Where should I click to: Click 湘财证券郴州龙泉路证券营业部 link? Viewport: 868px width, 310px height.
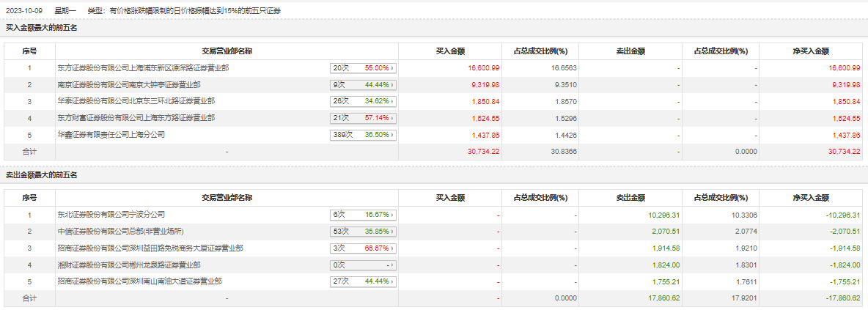tap(128, 265)
